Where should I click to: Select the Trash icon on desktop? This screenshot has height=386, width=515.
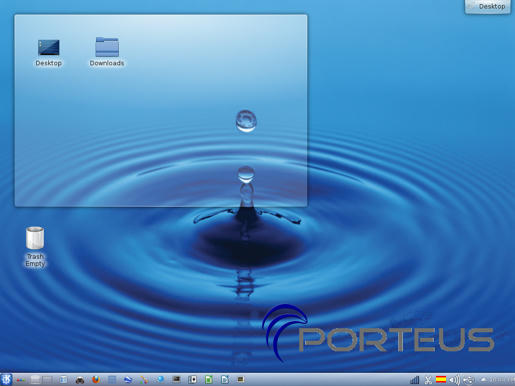pyautogui.click(x=35, y=238)
